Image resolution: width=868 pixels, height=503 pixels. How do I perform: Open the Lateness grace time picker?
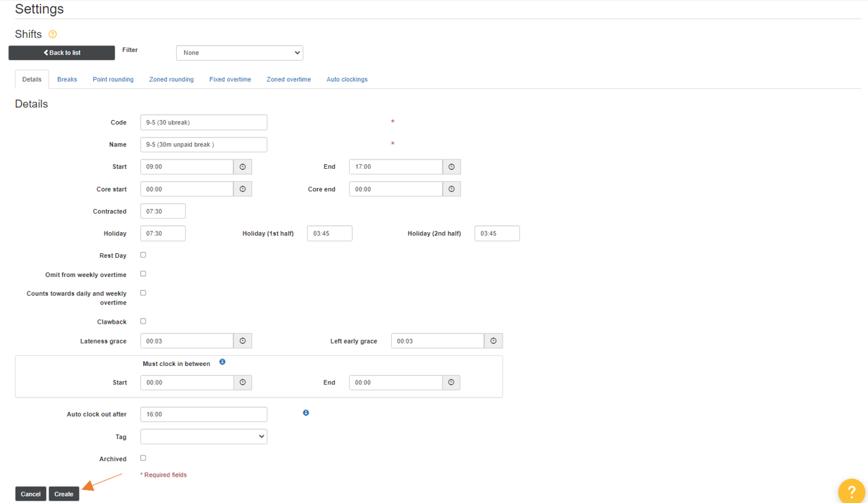pyautogui.click(x=242, y=340)
